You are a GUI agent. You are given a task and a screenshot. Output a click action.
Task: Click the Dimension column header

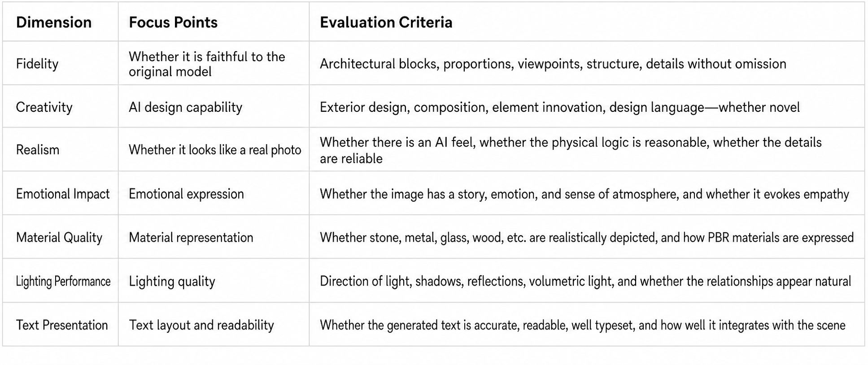[x=54, y=22]
